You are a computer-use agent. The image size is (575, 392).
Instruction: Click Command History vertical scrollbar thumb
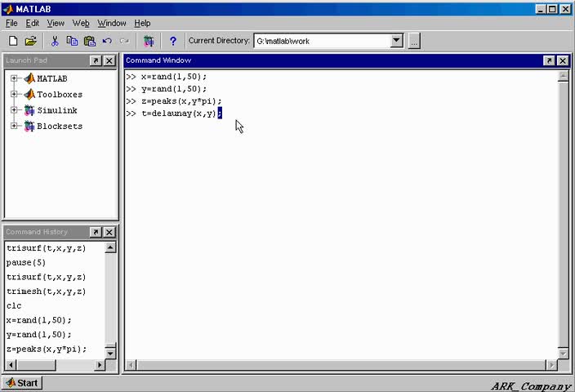(x=110, y=345)
